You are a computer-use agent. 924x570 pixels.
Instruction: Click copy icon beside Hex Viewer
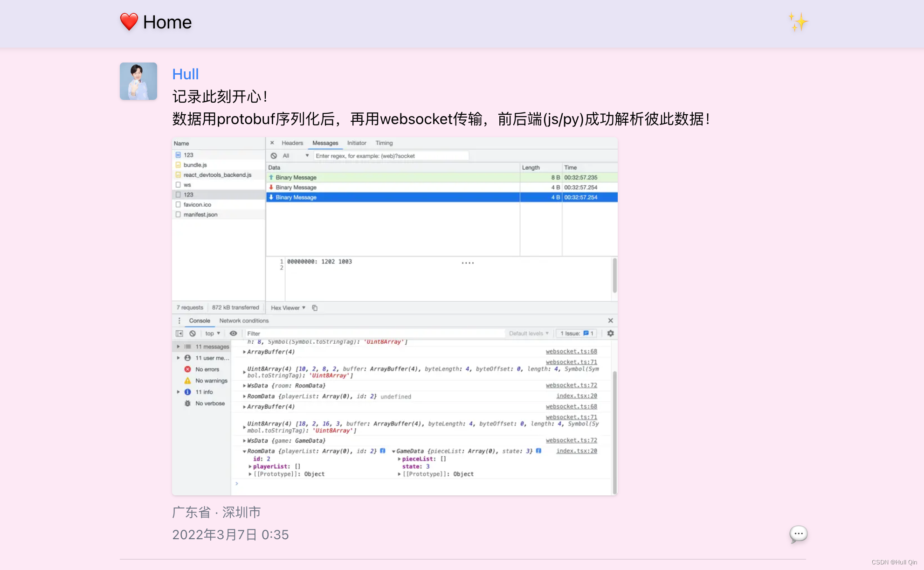315,308
